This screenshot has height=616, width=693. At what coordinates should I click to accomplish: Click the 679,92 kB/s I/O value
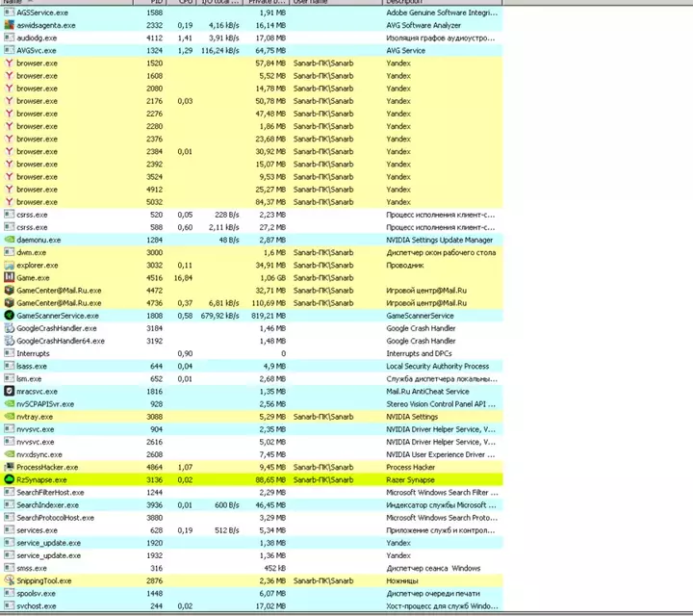[220, 316]
